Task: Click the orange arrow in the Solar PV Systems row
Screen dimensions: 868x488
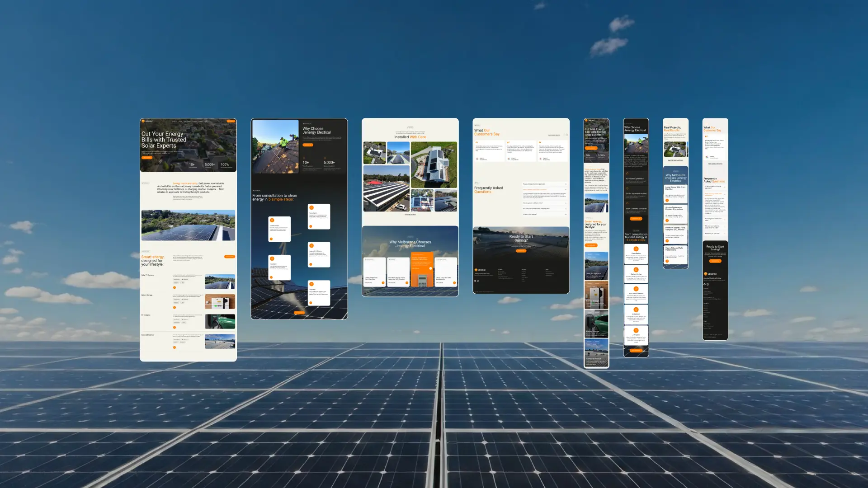Action: [x=175, y=287]
